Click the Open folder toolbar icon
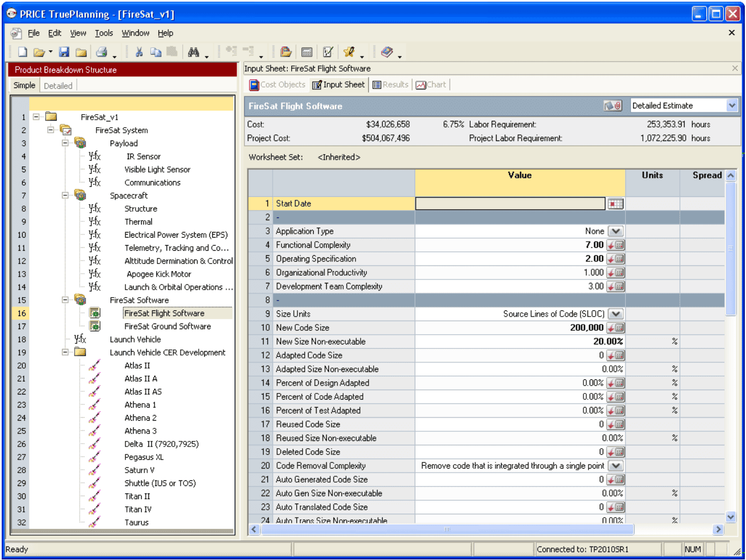The image size is (746, 560). click(x=39, y=53)
